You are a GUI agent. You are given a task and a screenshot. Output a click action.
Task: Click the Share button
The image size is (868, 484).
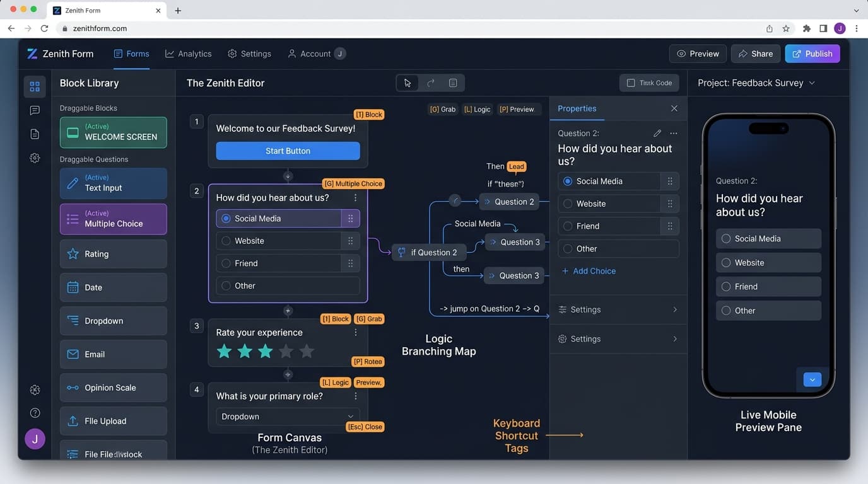[x=756, y=54]
